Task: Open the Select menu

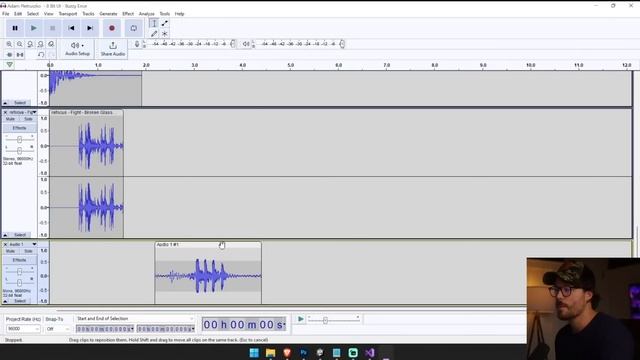Action: pyautogui.click(x=33, y=14)
